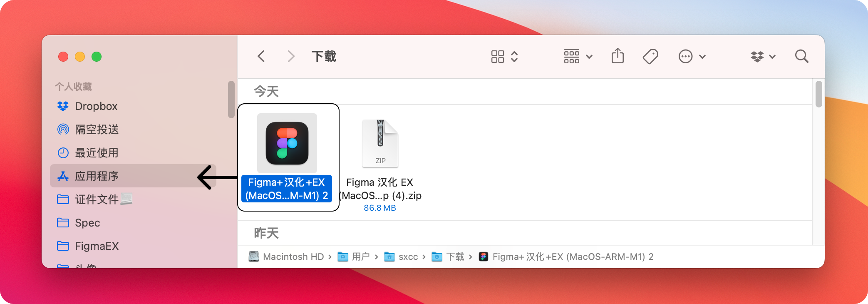868x304 pixels.
Task: Click the Tags toolbar icon
Action: pyautogui.click(x=650, y=56)
